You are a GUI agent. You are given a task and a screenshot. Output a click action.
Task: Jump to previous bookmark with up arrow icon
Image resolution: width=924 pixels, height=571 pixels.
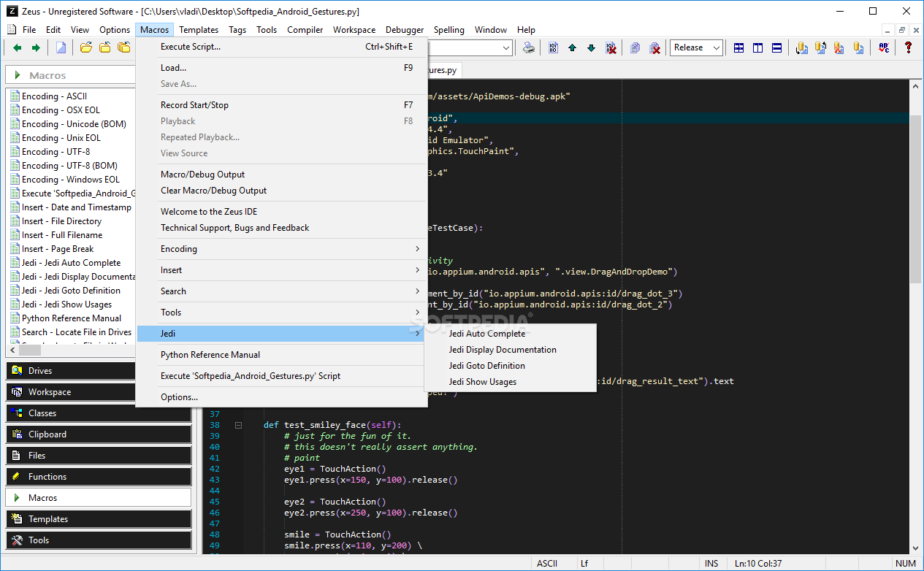(572, 47)
